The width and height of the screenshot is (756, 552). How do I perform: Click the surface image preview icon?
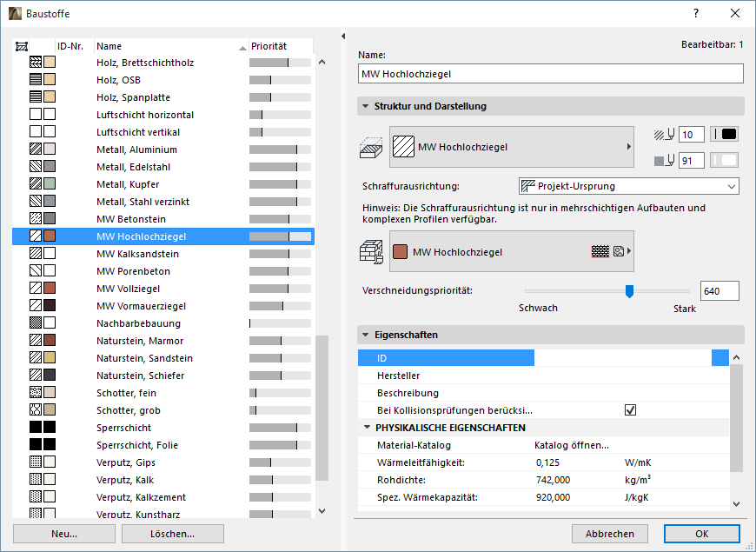pyautogui.click(x=619, y=251)
